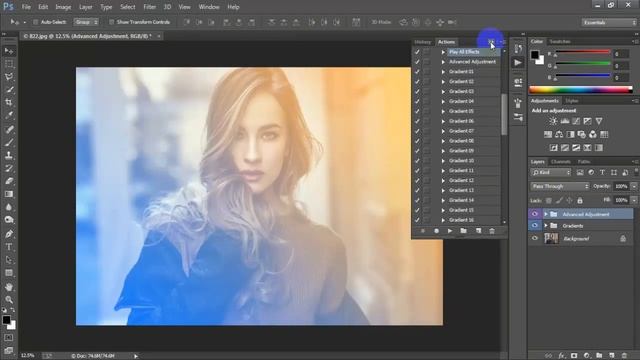Add Curves adjustment icon
Image resolution: width=640 pixels, height=360 pixels.
tap(576, 121)
